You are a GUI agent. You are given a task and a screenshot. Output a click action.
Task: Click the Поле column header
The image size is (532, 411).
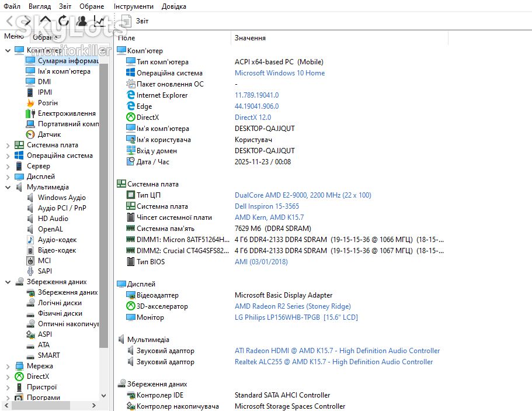coord(173,37)
